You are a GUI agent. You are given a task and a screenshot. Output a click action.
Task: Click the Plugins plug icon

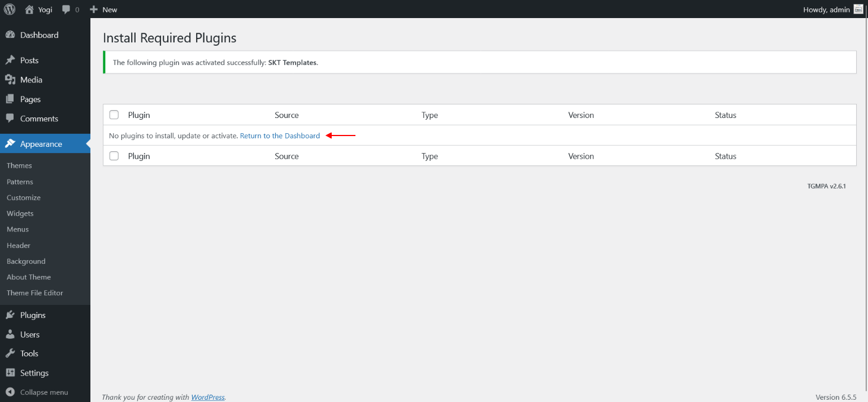(10, 315)
